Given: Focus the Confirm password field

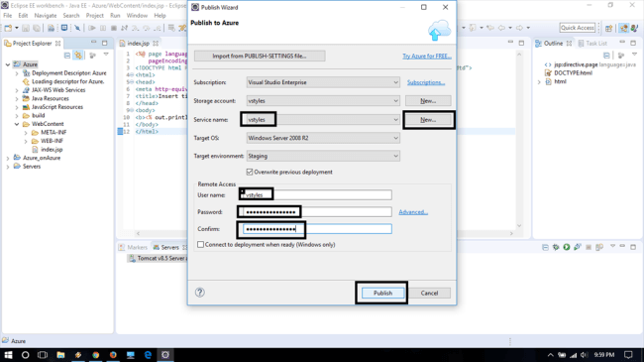Looking at the screenshot, I should (x=317, y=229).
